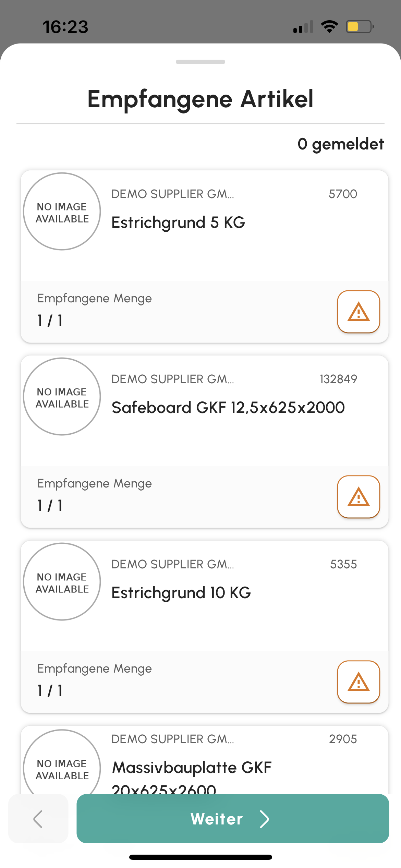Tap article number 5700
The width and height of the screenshot is (401, 868).
point(343,194)
